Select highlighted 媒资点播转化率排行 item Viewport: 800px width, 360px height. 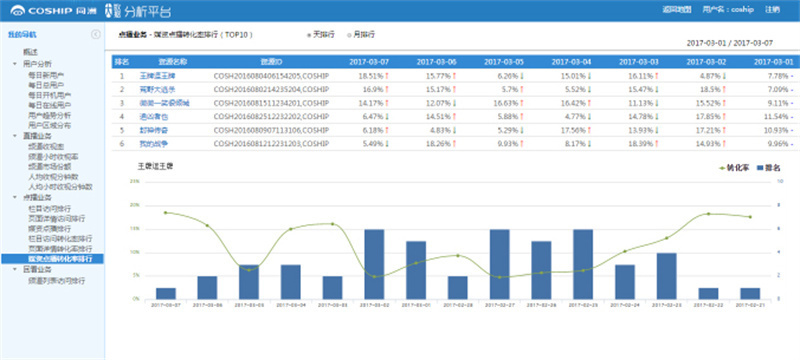pyautogui.click(x=52, y=259)
